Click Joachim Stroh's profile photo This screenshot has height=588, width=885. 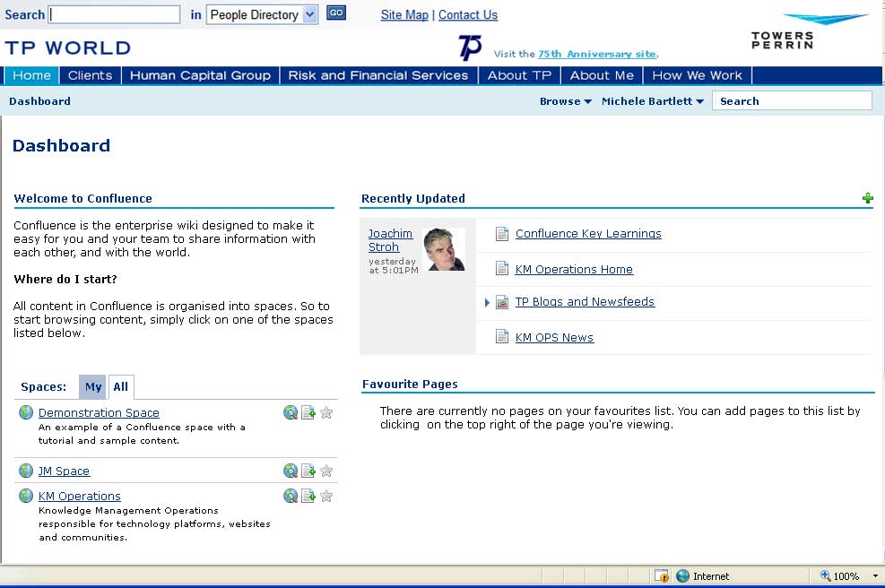tap(444, 249)
